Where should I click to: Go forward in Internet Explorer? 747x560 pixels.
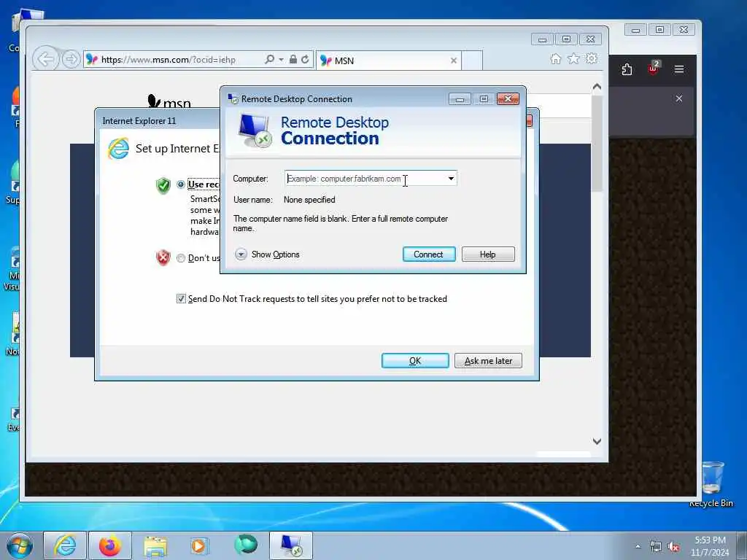click(x=71, y=60)
